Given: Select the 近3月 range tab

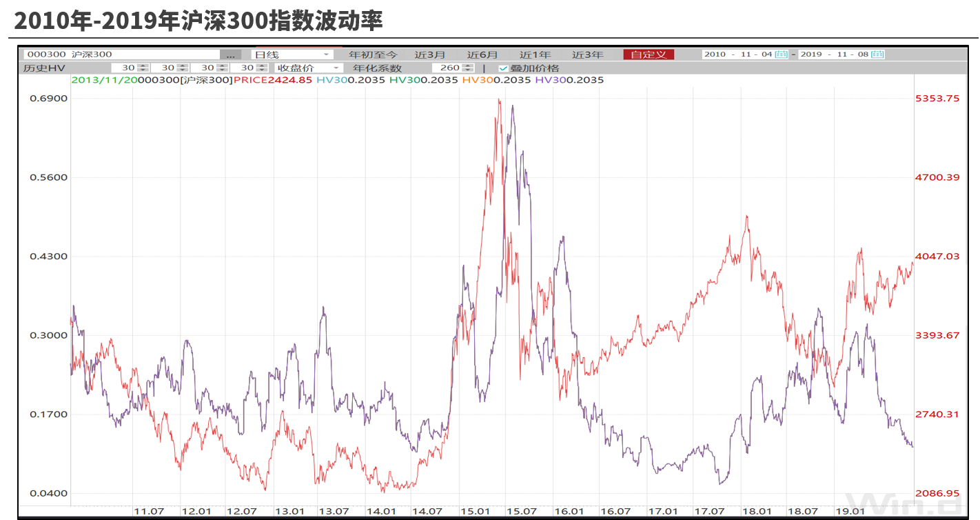Looking at the screenshot, I should tap(430, 54).
